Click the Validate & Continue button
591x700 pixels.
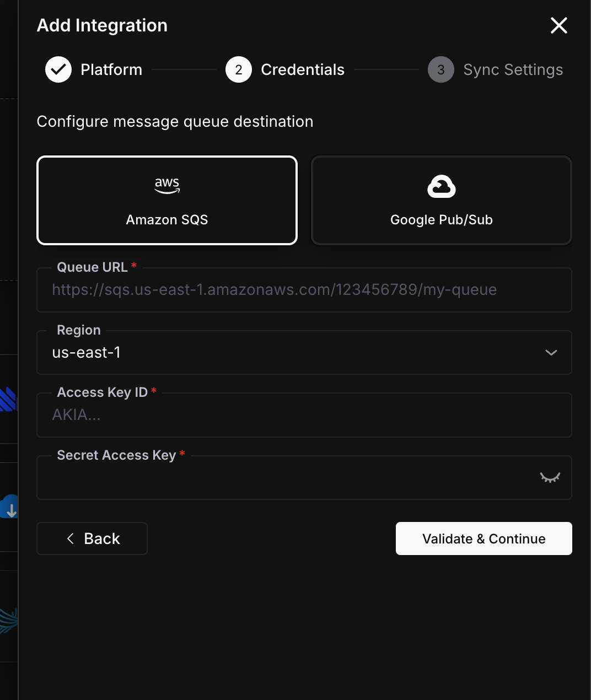(483, 539)
